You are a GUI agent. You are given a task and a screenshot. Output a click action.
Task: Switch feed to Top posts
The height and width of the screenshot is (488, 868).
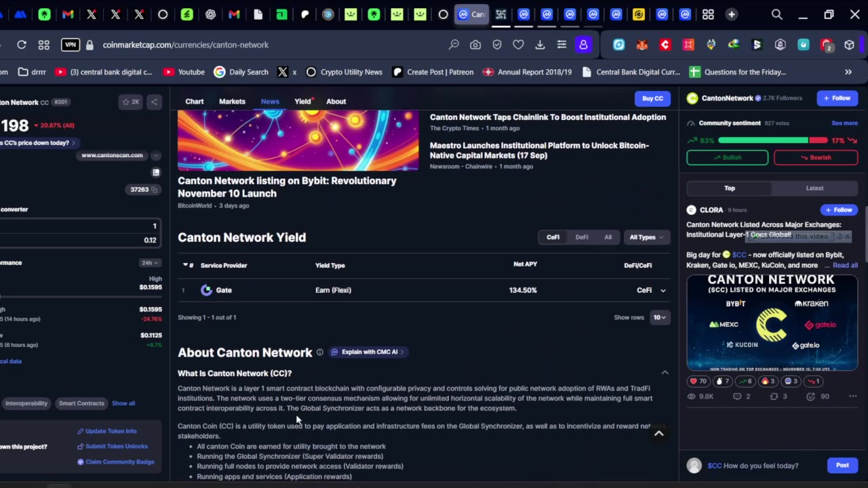(x=730, y=188)
